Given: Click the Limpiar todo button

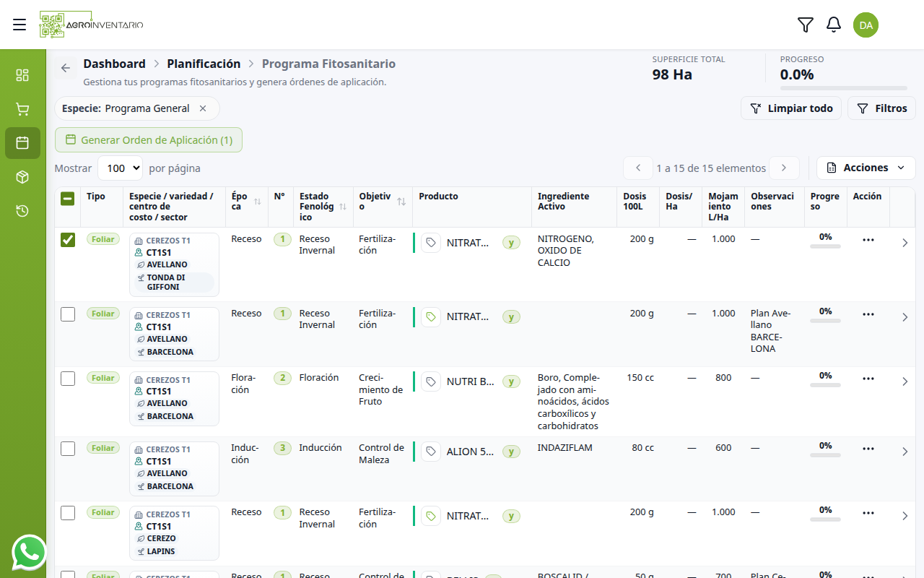Looking at the screenshot, I should [791, 108].
